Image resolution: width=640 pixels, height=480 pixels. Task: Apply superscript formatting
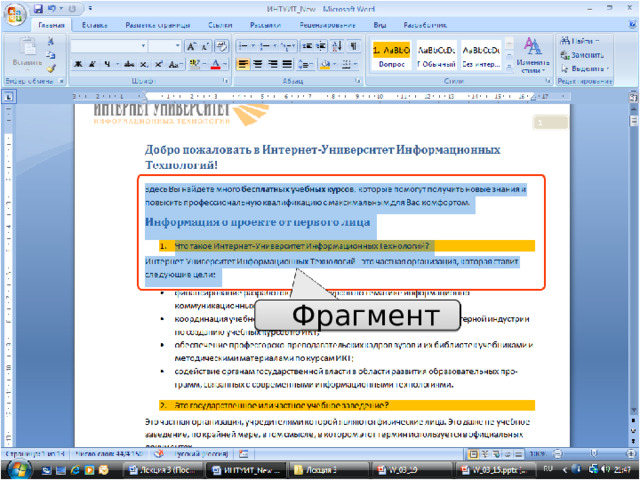[158, 64]
